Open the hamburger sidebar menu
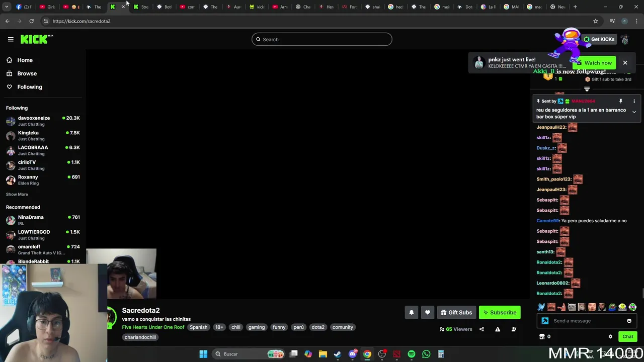This screenshot has width=644, height=362. pos(11,39)
